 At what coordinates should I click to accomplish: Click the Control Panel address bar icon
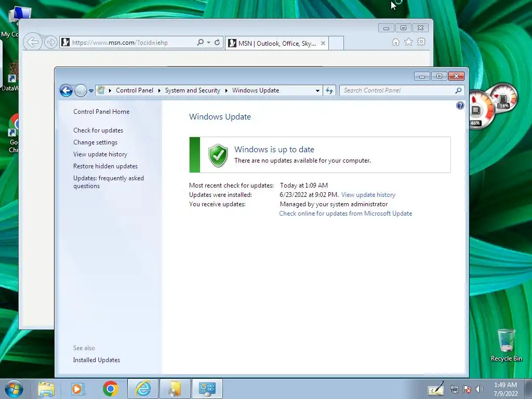[101, 90]
